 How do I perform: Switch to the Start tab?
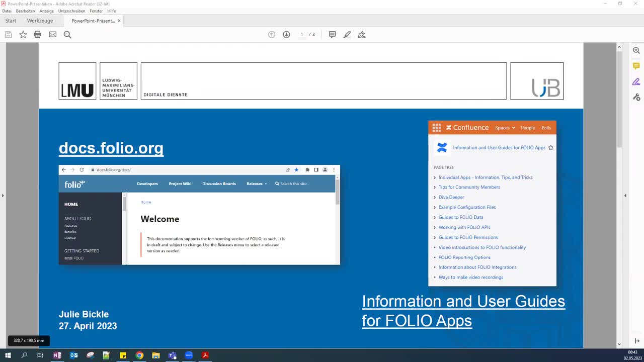click(x=11, y=21)
